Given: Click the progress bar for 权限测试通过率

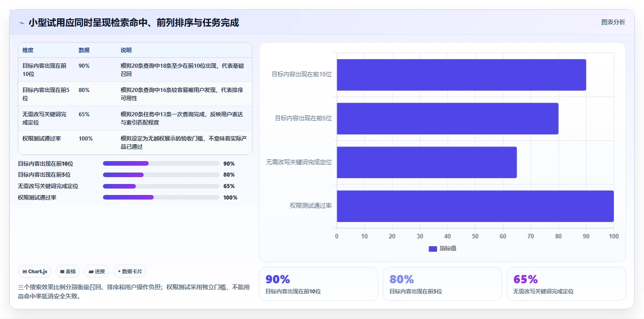Looking at the screenshot, I should (161, 197).
